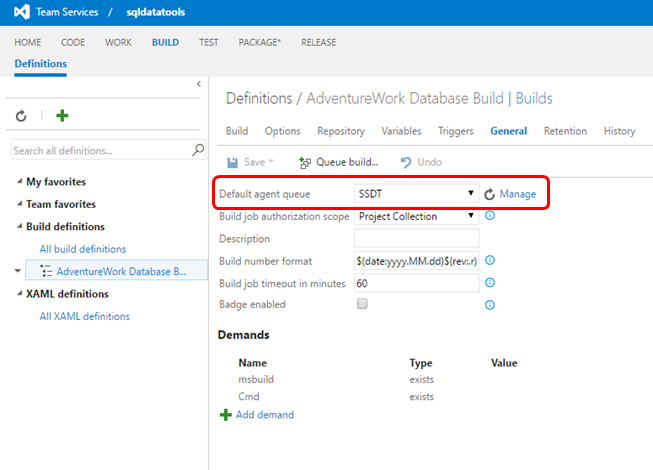653x470 pixels.
Task: Show info for Build job authorization scope
Action: pos(490,215)
